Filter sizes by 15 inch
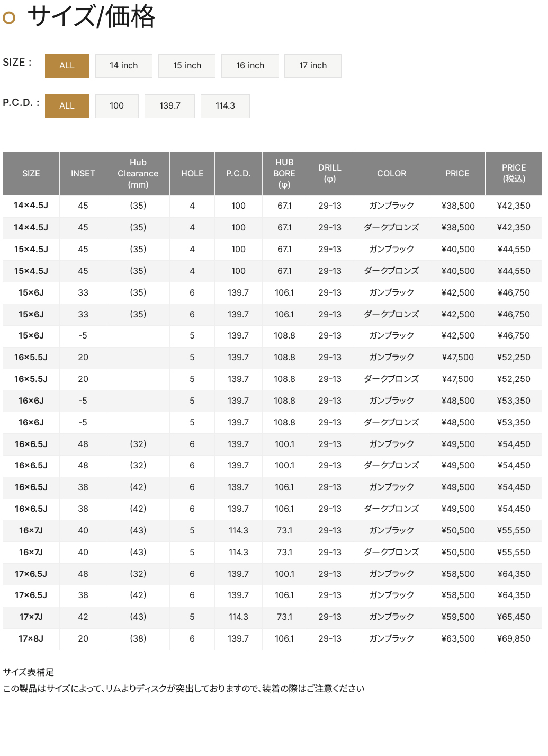Image resolution: width=548 pixels, height=756 pixels. [187, 66]
